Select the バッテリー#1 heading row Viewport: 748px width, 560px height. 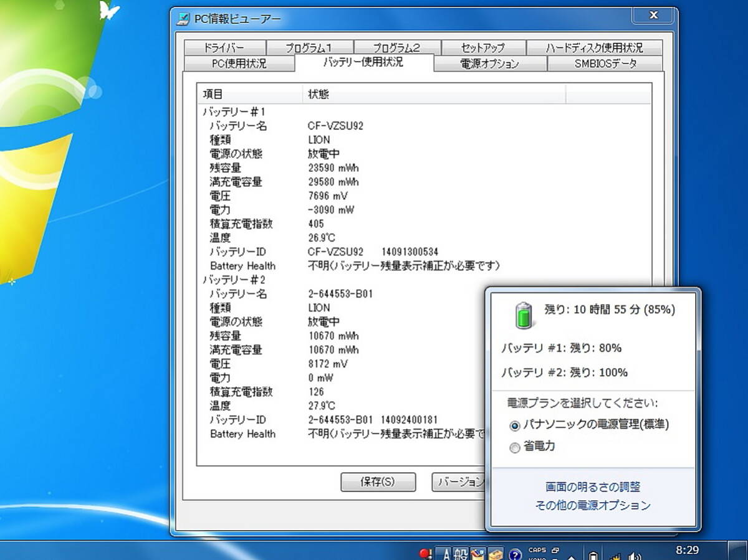pyautogui.click(x=234, y=112)
